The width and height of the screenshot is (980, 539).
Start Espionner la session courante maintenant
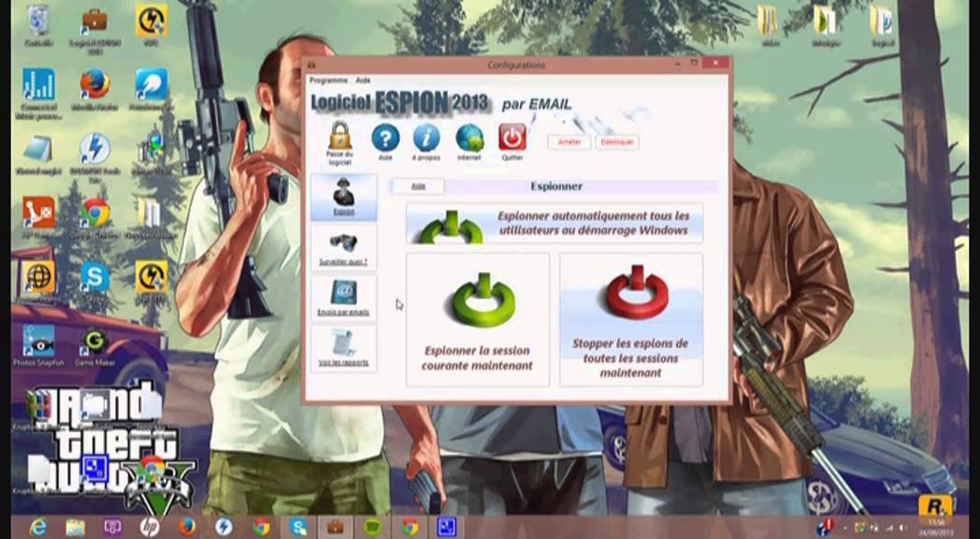478,319
